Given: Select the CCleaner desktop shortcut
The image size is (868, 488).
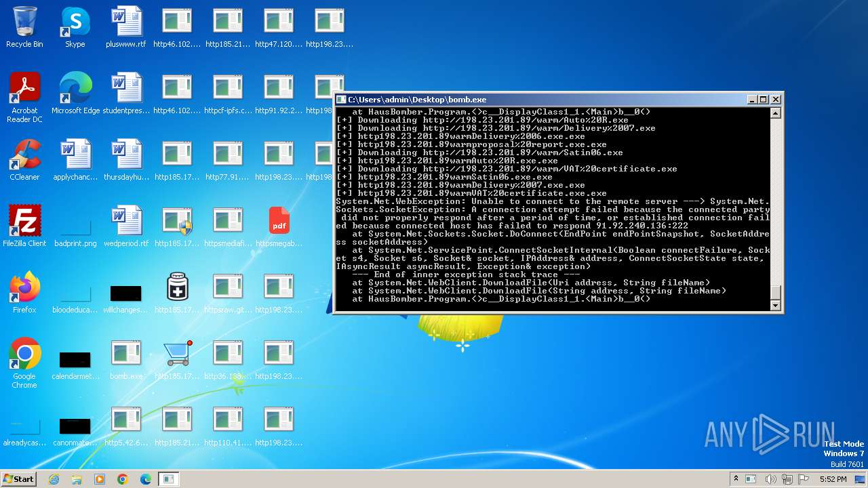Looking at the screenshot, I should [24, 160].
